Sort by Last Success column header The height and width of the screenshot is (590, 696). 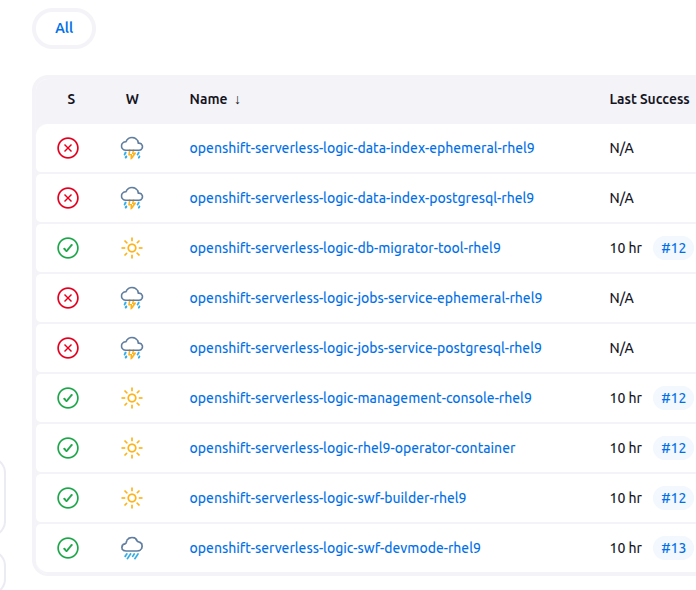pos(649,99)
